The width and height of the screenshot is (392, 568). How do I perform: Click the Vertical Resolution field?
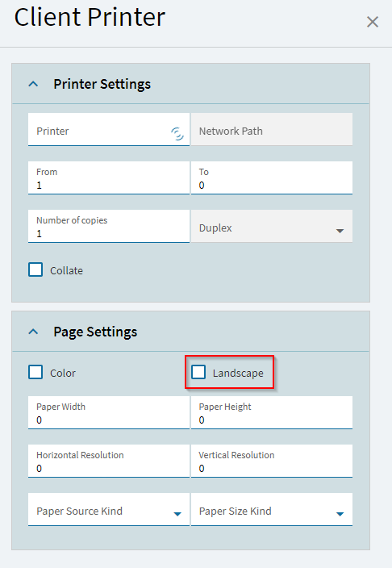(272, 461)
